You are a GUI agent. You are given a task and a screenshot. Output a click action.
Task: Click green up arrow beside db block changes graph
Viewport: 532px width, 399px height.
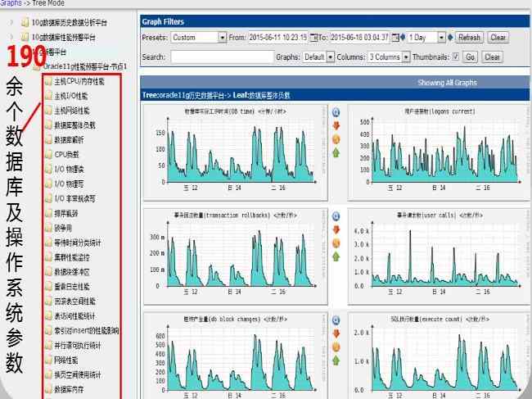pos(336,360)
